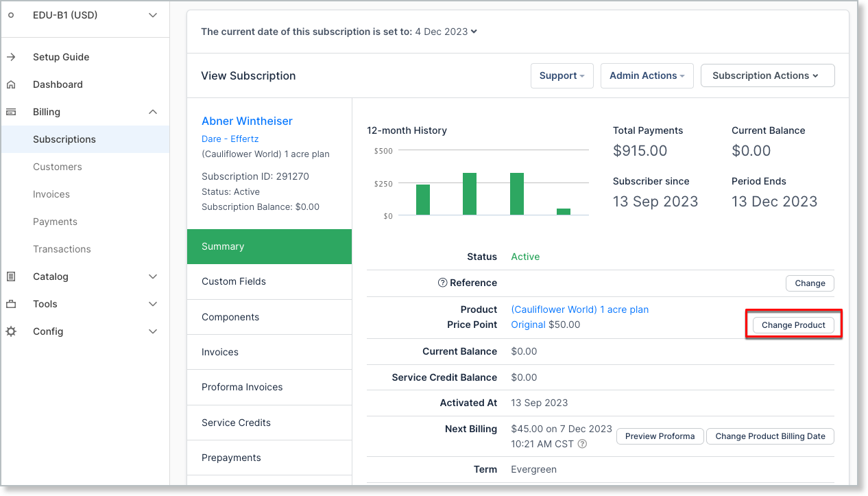Viewport: 868px width, 496px height.
Task: Open the Admin Actions dropdown
Action: tap(647, 75)
